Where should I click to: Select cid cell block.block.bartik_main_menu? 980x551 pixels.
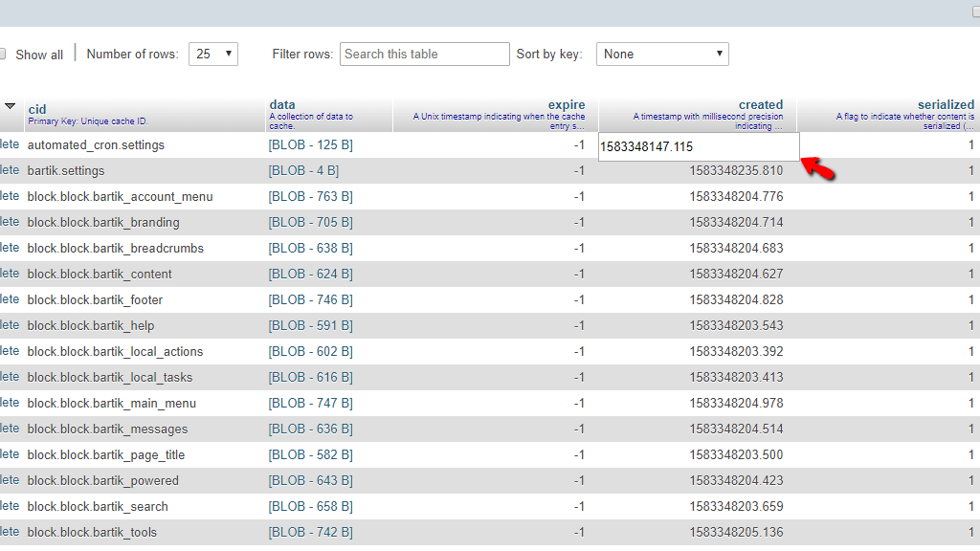click(112, 403)
